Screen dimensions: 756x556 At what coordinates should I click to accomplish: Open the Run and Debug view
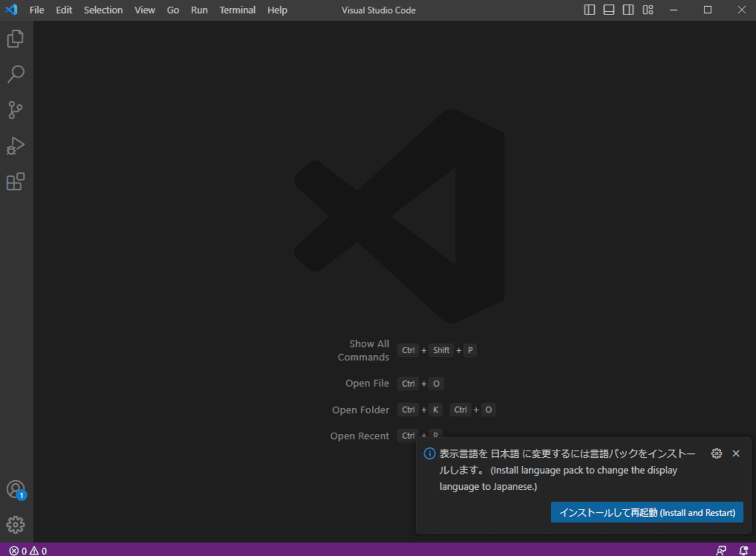pyautogui.click(x=16, y=146)
